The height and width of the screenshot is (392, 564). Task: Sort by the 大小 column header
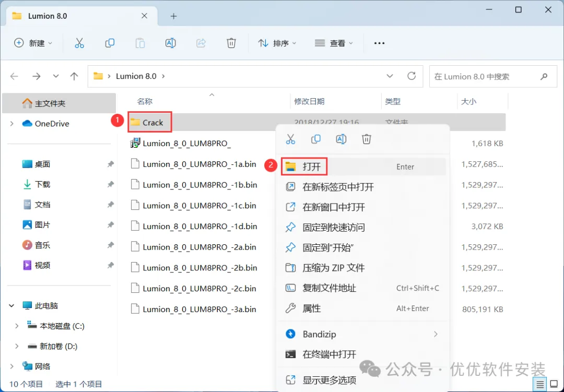click(x=468, y=102)
